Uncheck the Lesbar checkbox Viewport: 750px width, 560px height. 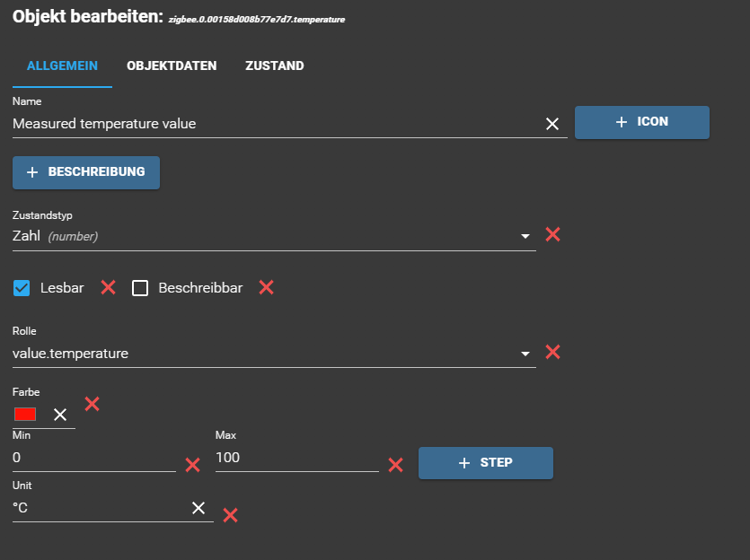(x=22, y=288)
